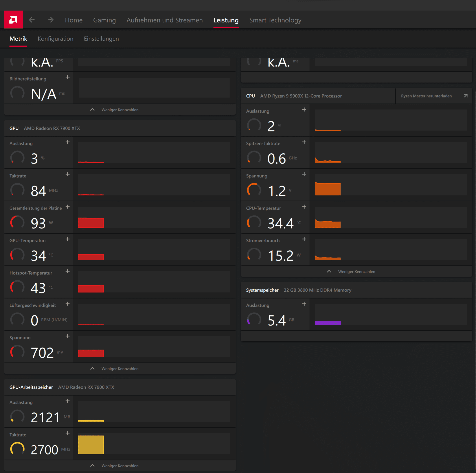Click the 0.6 GHz peak clock value
This screenshot has width=476, height=473.
(x=277, y=158)
